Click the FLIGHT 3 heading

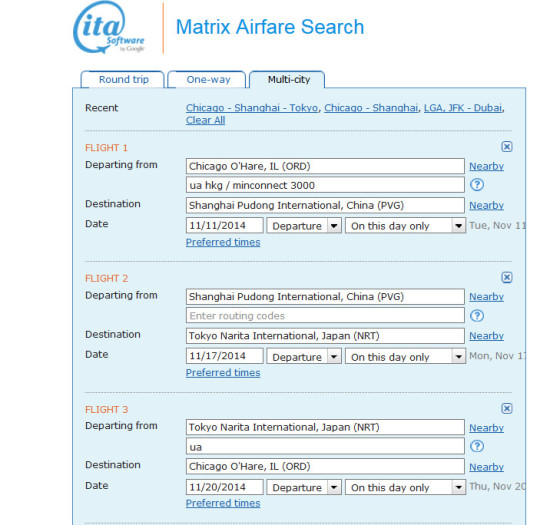point(106,410)
